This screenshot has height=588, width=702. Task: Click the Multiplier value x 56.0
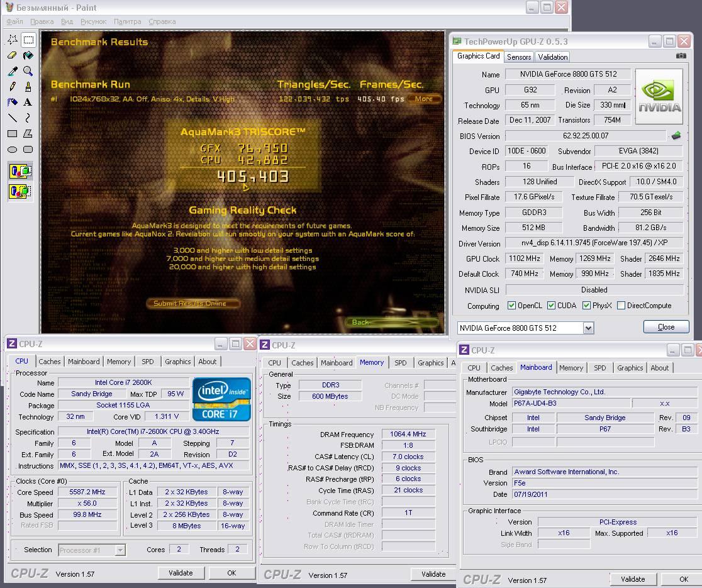pos(87,504)
